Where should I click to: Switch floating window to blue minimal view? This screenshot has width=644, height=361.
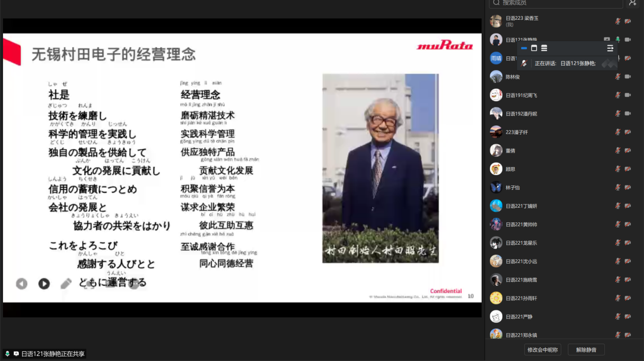point(524,48)
